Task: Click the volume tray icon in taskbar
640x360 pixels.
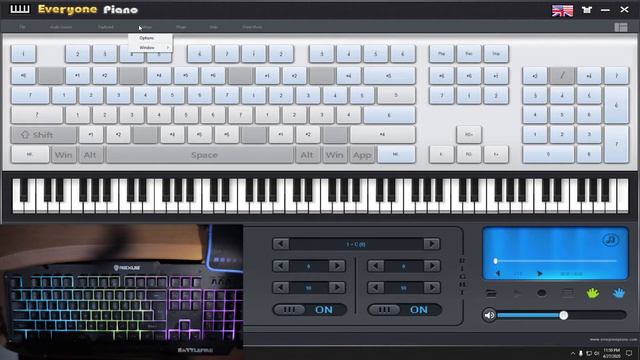Action: [596, 353]
